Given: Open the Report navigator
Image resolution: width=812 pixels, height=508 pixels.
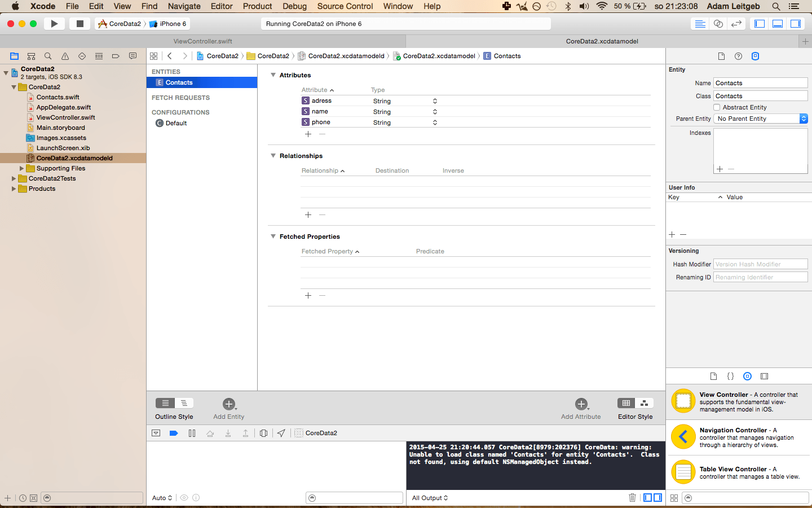Looking at the screenshot, I should click(133, 56).
